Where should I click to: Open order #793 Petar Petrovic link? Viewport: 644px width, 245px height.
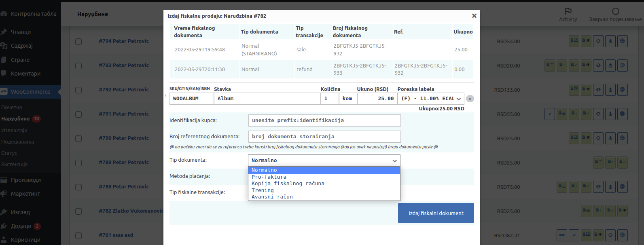click(x=124, y=65)
